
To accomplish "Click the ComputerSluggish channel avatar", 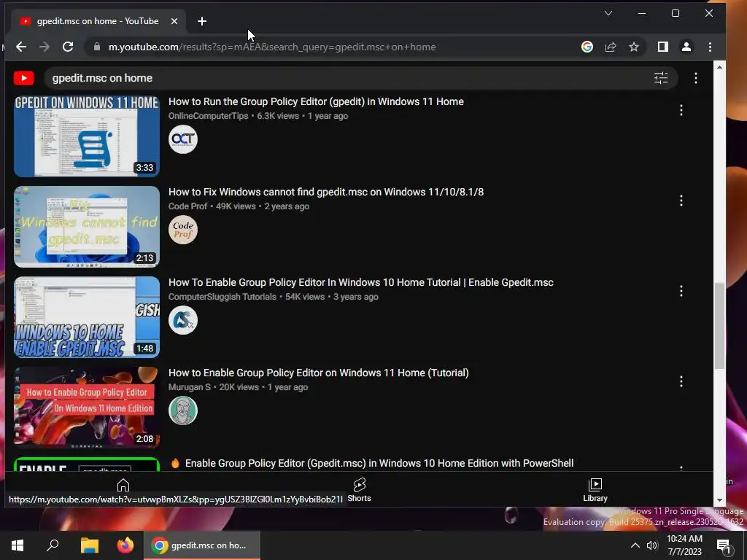I will pos(183,320).
